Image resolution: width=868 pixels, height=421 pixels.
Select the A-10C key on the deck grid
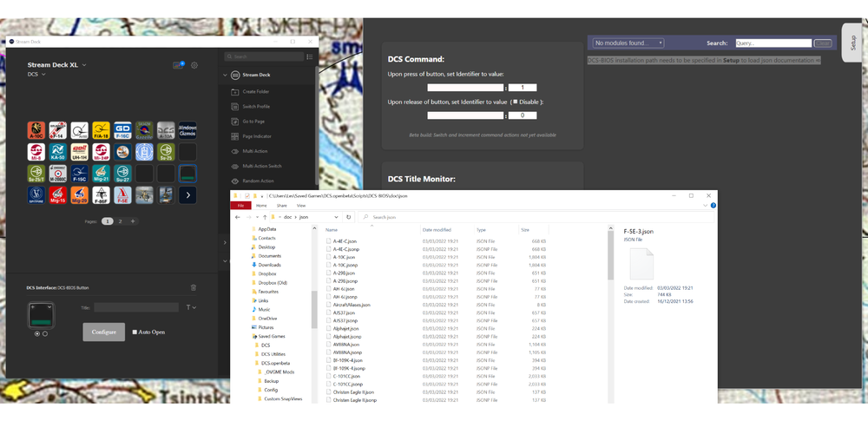click(36, 130)
